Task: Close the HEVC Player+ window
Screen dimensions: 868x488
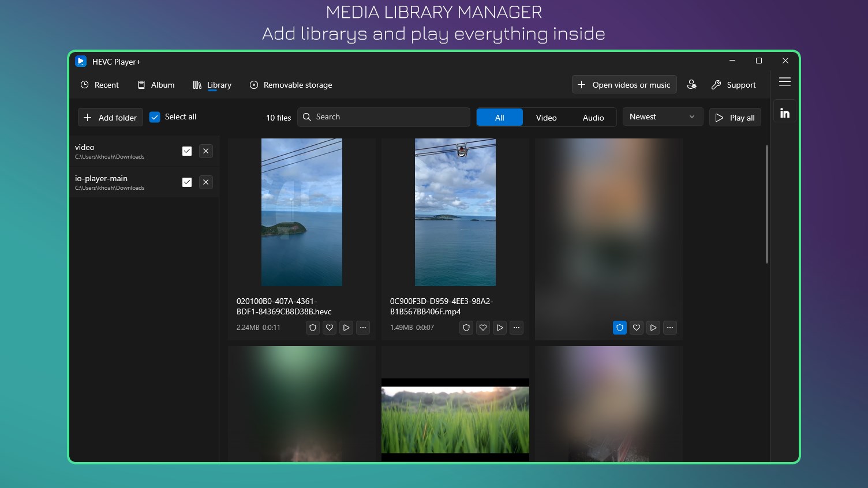Action: tap(785, 61)
